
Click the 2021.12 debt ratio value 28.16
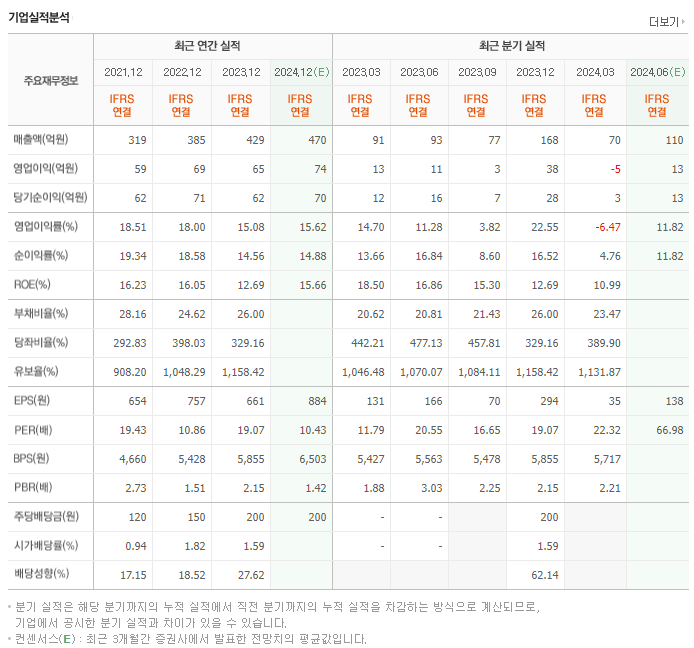133,314
